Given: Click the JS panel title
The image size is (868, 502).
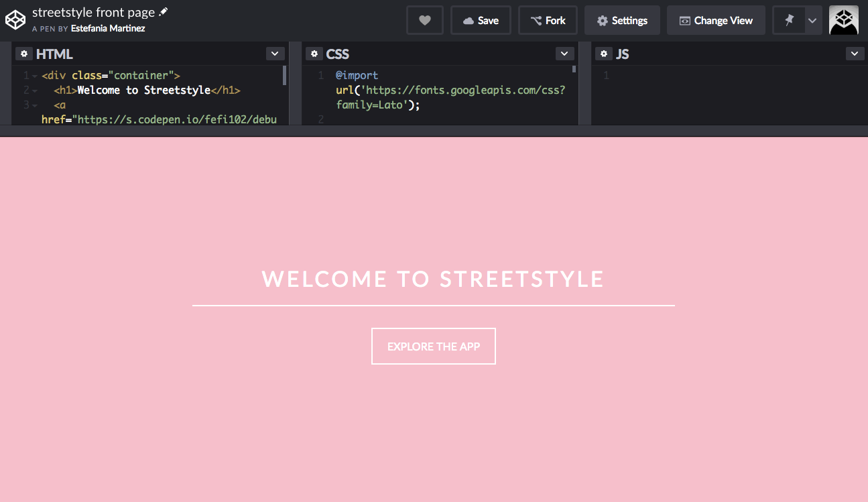Looking at the screenshot, I should coord(623,54).
